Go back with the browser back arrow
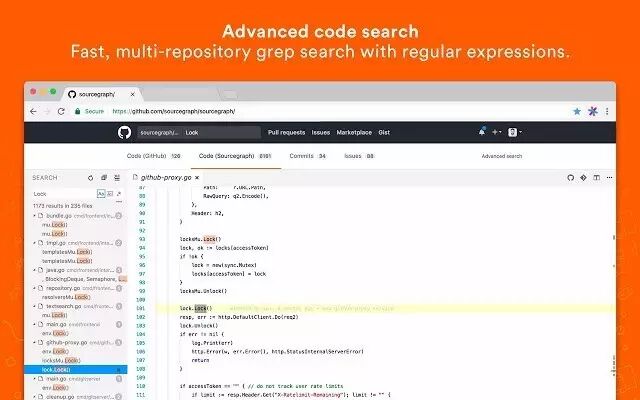This screenshot has height=400, width=640. tap(33, 111)
